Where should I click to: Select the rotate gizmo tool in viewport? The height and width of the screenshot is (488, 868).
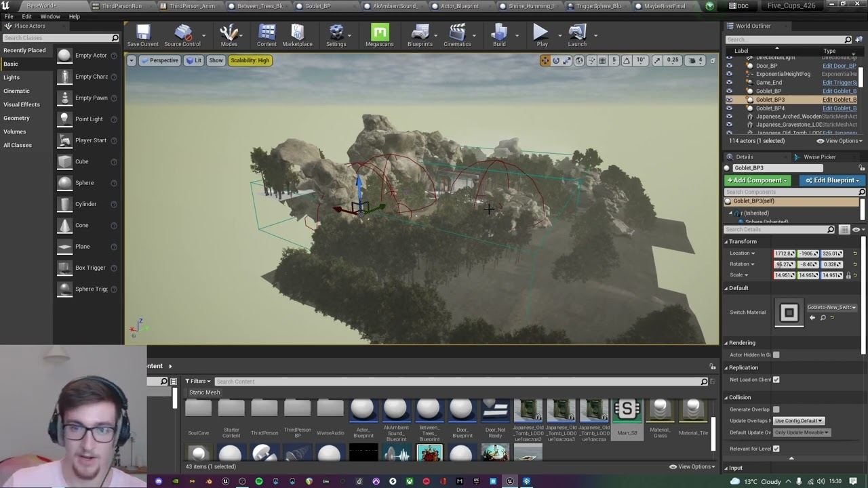click(x=556, y=60)
